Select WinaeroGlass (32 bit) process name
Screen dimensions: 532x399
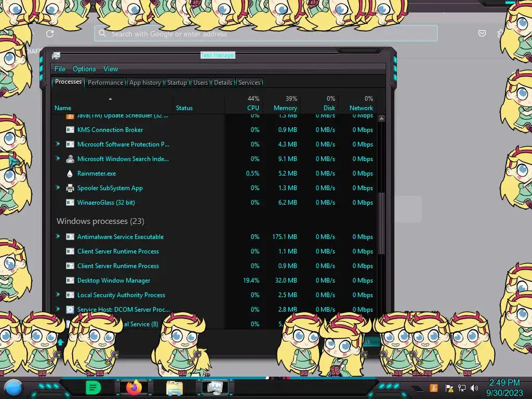point(106,203)
